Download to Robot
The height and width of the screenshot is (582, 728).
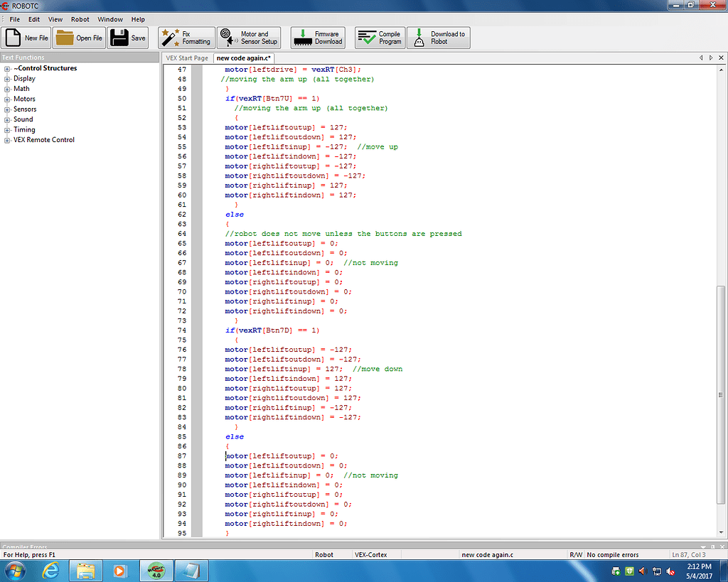coord(438,38)
